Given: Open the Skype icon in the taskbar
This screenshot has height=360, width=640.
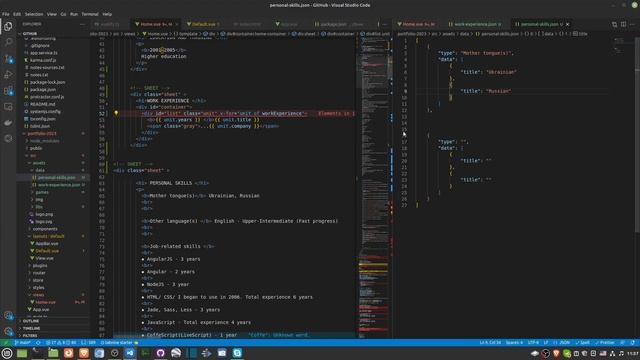Looking at the screenshot, I should 237,353.
